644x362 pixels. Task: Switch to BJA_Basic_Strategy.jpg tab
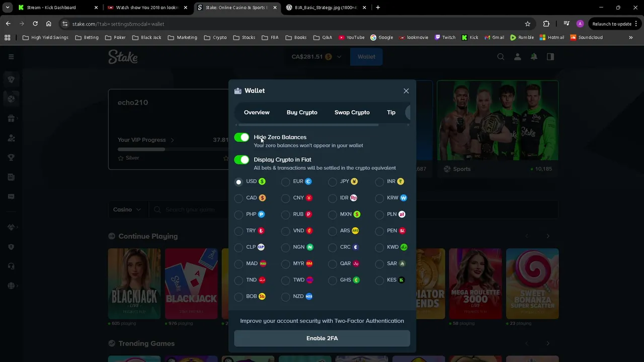pos(326,8)
